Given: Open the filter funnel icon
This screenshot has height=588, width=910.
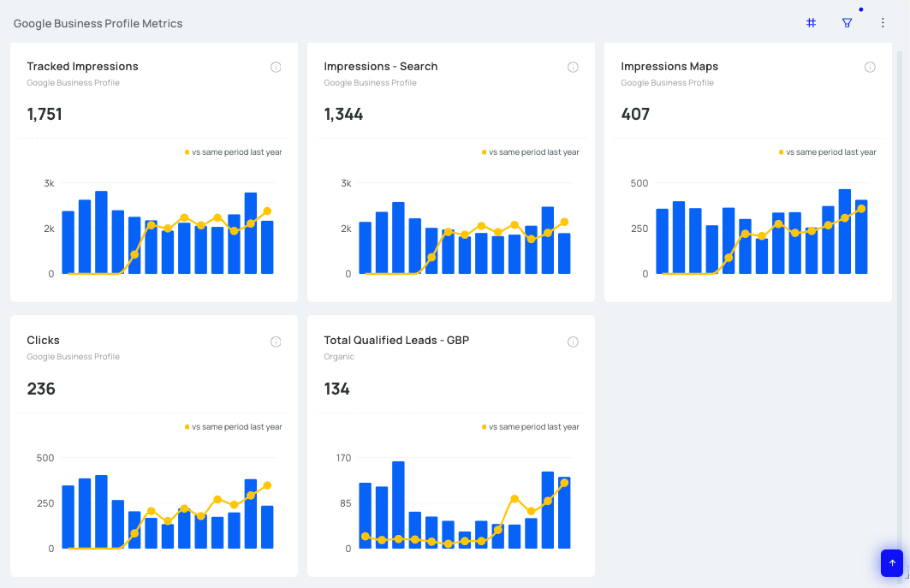Looking at the screenshot, I should [847, 22].
